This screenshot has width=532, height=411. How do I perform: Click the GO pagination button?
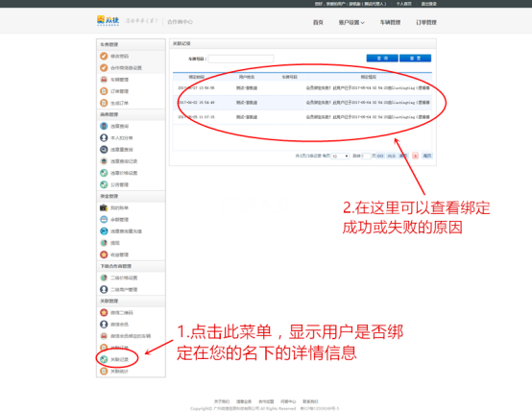coord(380,156)
